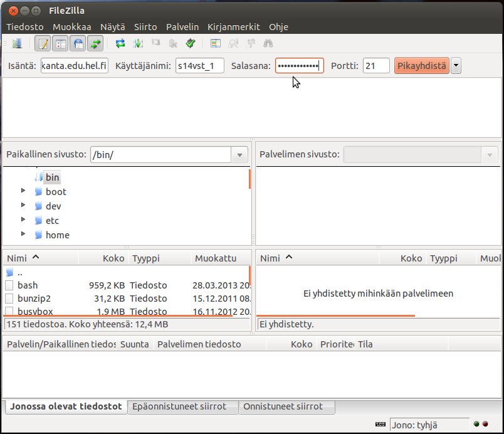This screenshot has width=504, height=434.
Task: Open Kirjanmerkit menu
Action: [234, 27]
